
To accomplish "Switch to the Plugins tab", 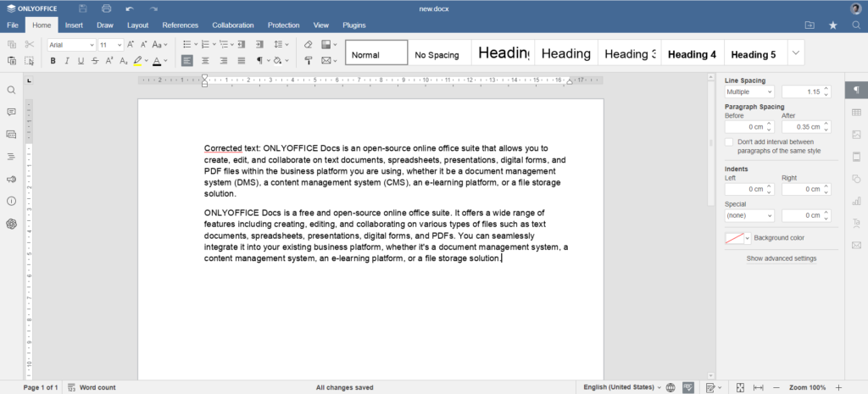I will pyautogui.click(x=354, y=25).
